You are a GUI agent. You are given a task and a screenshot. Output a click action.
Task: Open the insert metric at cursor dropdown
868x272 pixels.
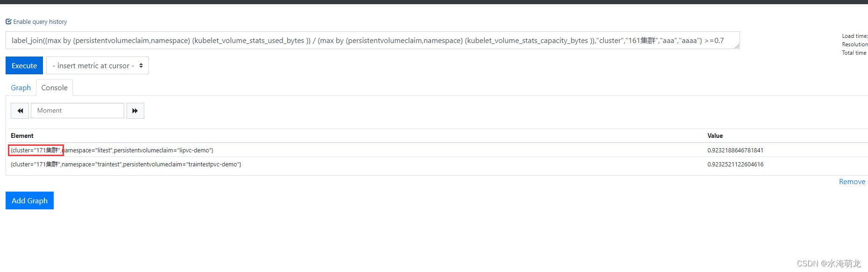click(x=97, y=65)
